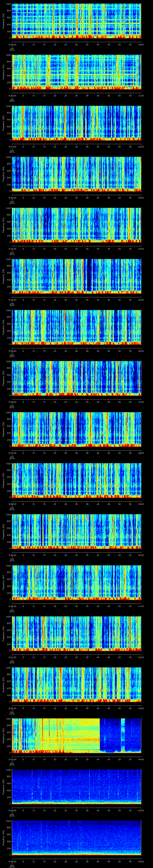Click the spectrogram panel starting at 5:36:00
Image resolution: width=153 pixels, height=868 pixels.
point(77,378)
